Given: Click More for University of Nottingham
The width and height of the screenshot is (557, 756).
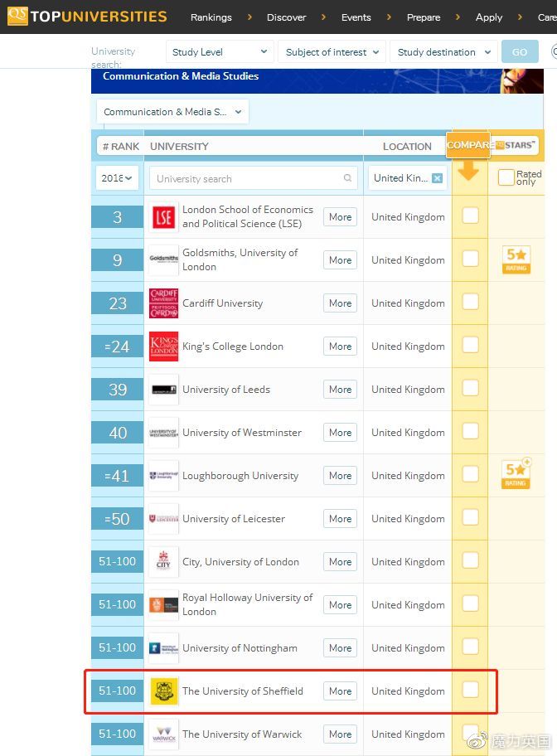Looking at the screenshot, I should (x=340, y=648).
